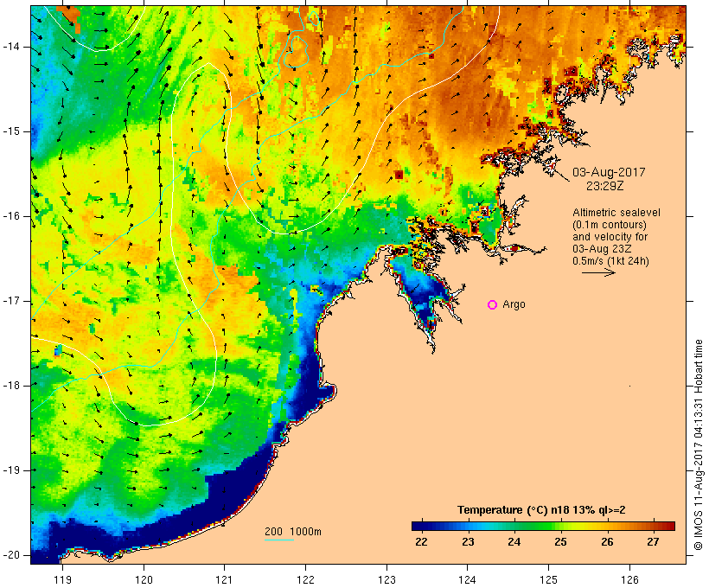The height and width of the screenshot is (588, 709).
Task: Click the '(0.1m contours)' text line
Action: tap(610, 225)
